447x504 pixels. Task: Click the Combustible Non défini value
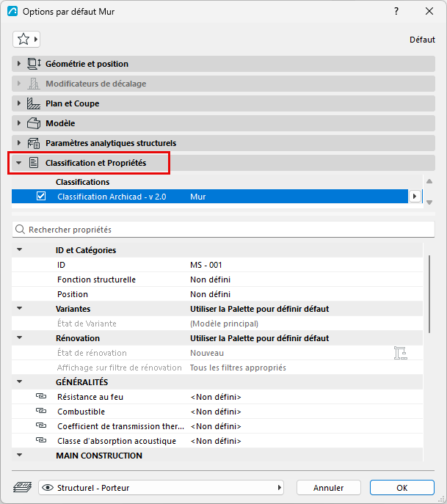point(216,412)
